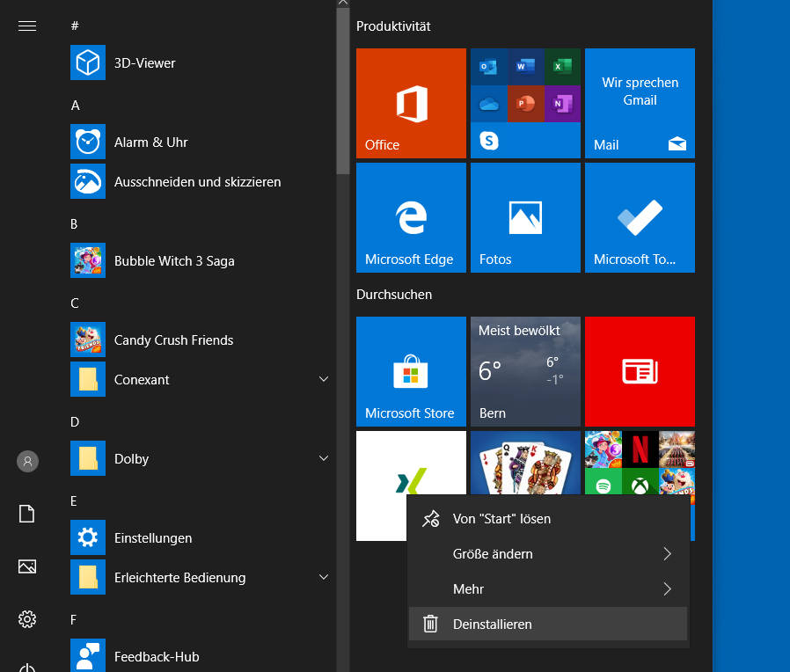Viewport: 790px width, 672px height.
Task: Click the letter B section header
Action: [74, 223]
